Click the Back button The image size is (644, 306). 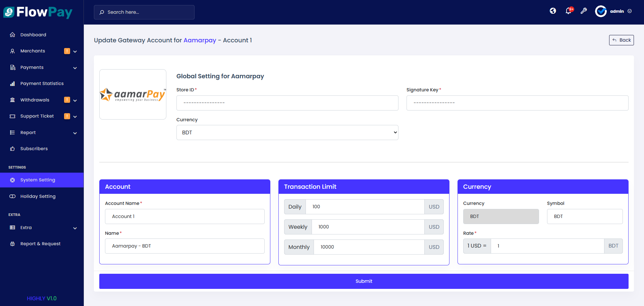click(621, 40)
